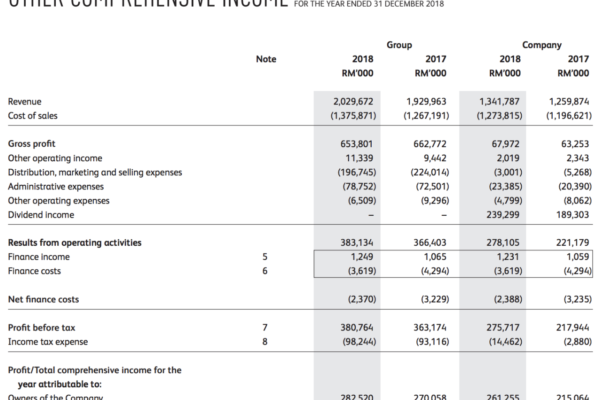Click the Company column heading
Image resolution: width=600 pixels, height=400 pixels.
pos(542,45)
